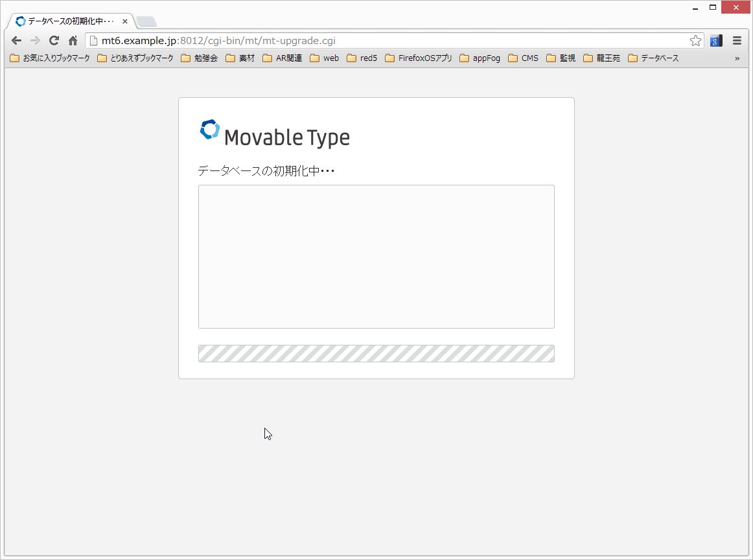The width and height of the screenshot is (753, 560).
Task: Open the Chrome hamburger menu
Action: point(737,41)
